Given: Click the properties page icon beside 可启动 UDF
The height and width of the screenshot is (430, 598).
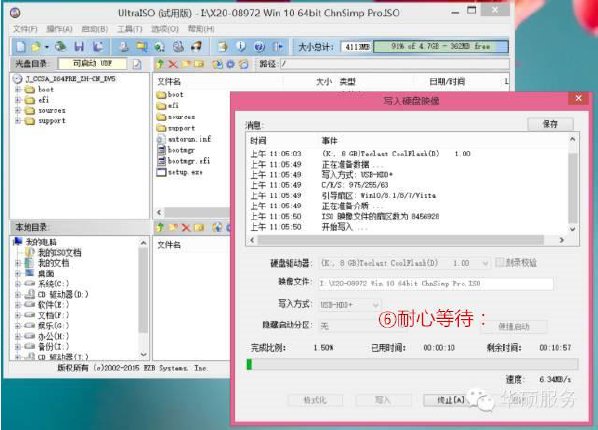Looking at the screenshot, I should click(137, 64).
